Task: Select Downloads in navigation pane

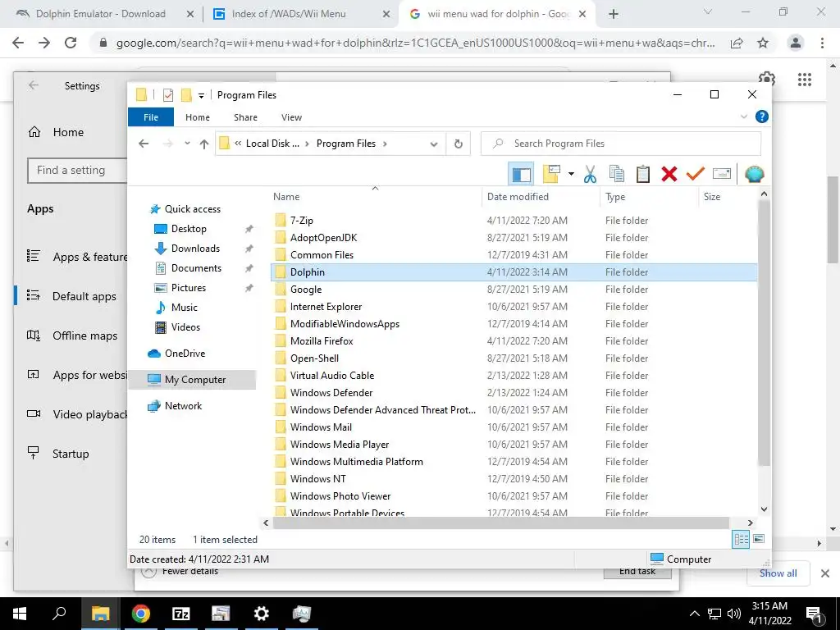Action: click(x=195, y=249)
